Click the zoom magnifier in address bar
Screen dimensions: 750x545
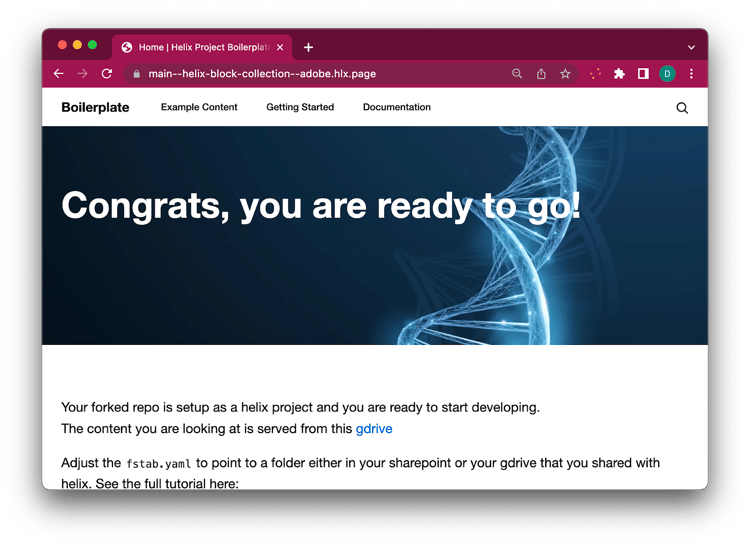517,74
